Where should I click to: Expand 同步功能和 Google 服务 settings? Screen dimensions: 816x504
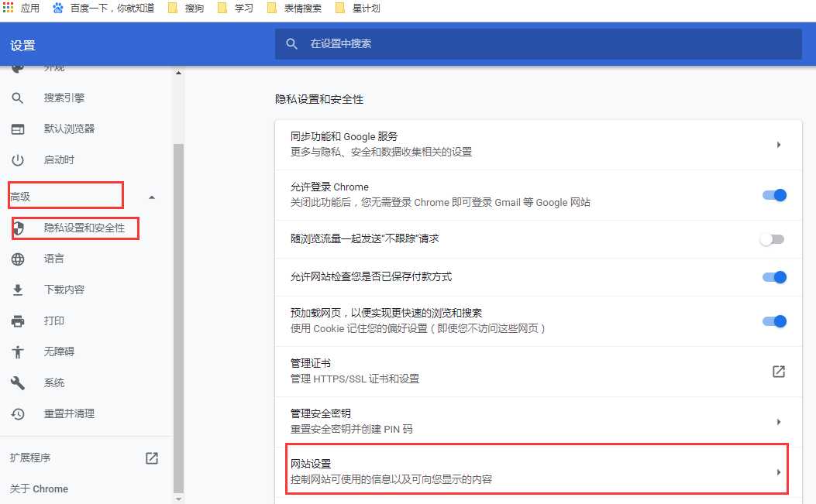pos(779,144)
